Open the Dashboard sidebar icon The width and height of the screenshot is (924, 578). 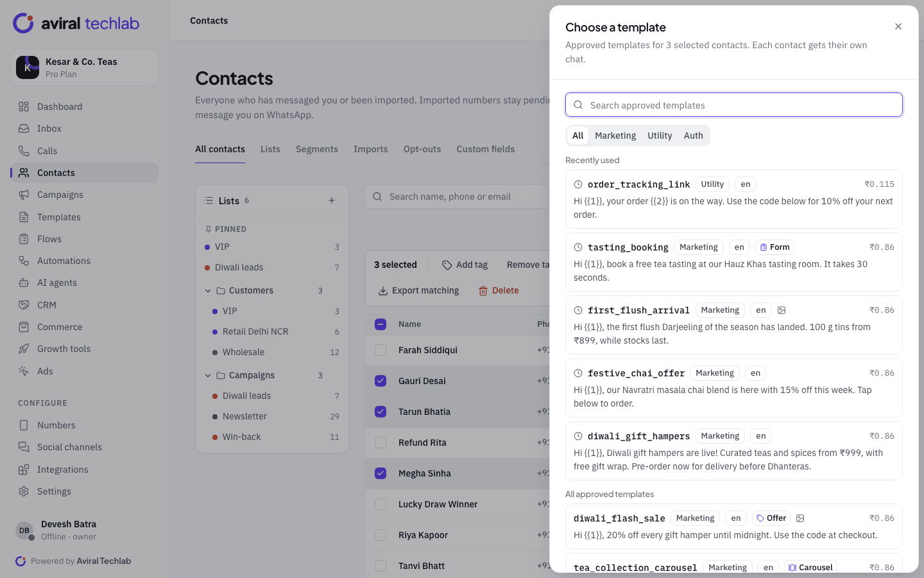[24, 107]
